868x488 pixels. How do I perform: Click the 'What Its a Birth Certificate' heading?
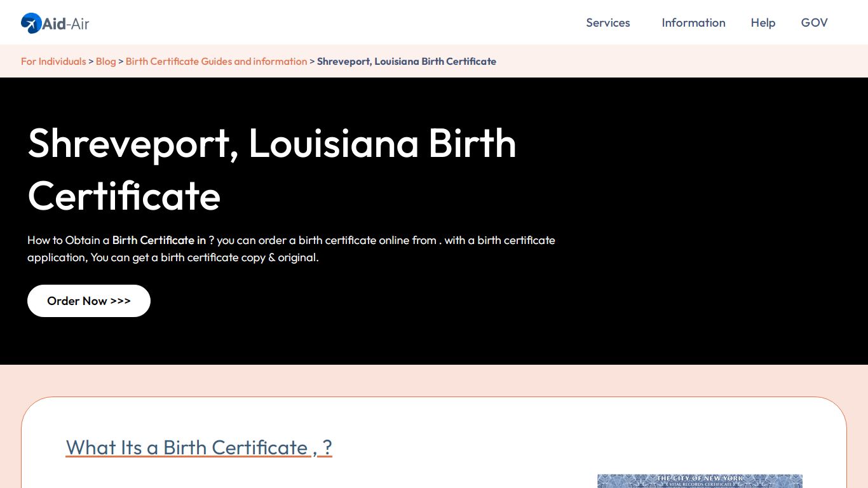(199, 447)
